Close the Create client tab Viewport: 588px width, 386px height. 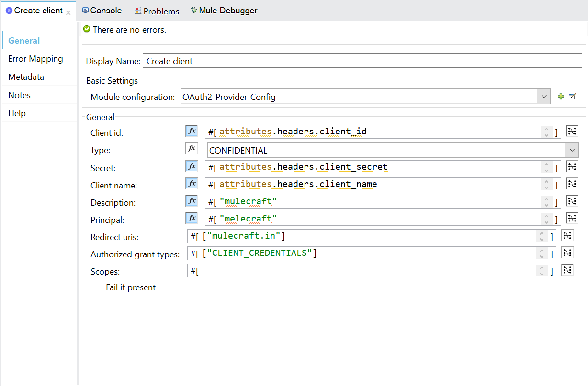click(x=68, y=12)
